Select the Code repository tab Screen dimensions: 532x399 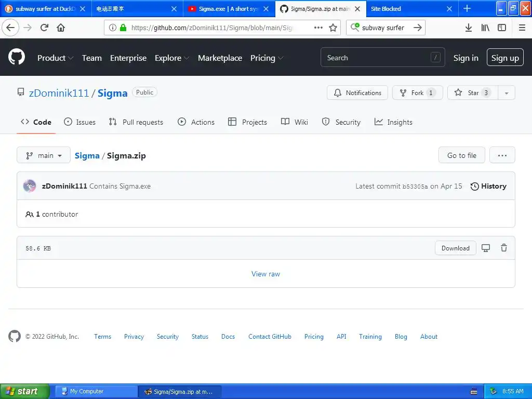[36, 122]
